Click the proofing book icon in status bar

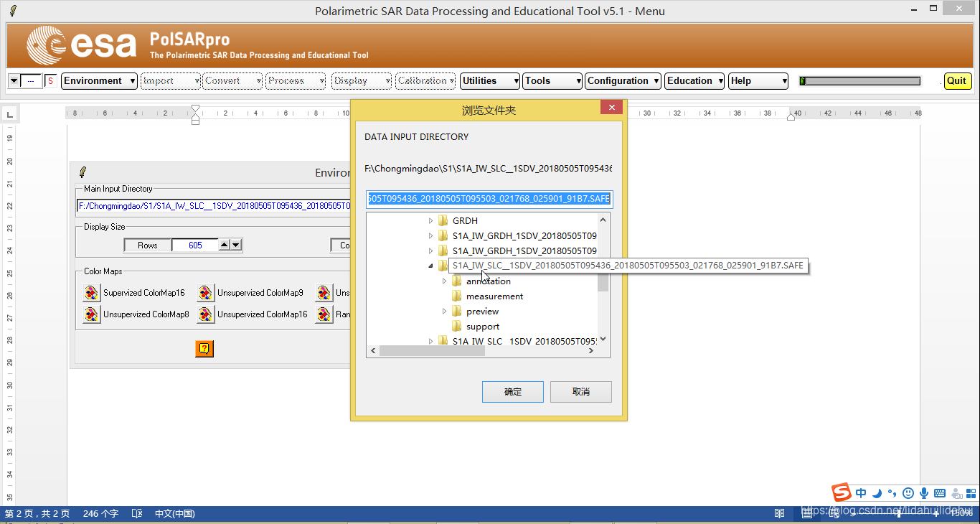[x=137, y=513]
